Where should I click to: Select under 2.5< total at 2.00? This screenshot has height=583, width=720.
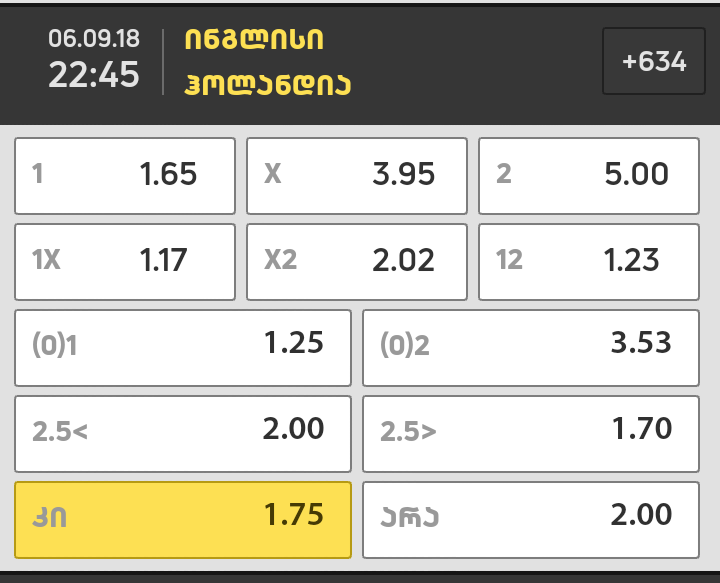(183, 433)
